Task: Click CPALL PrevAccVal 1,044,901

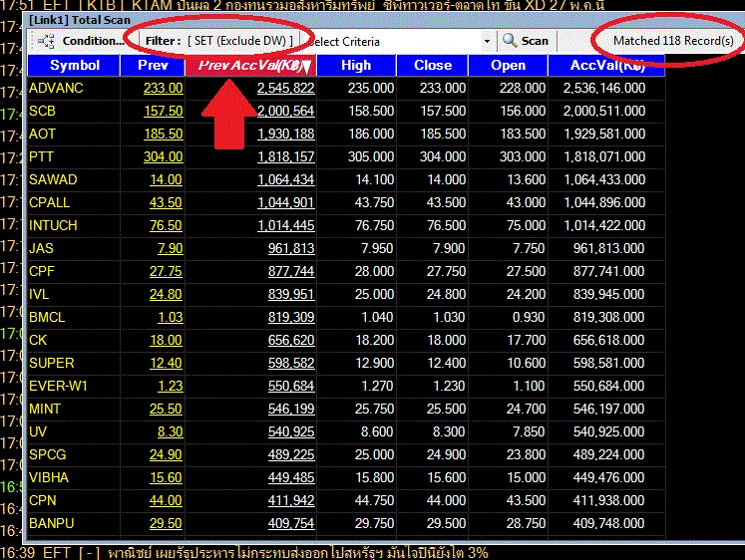Action: tap(285, 202)
